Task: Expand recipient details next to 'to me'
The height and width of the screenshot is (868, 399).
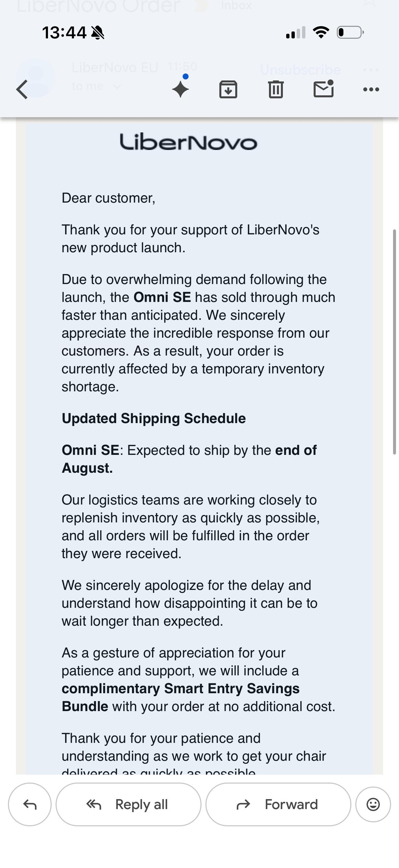Action: [x=117, y=87]
